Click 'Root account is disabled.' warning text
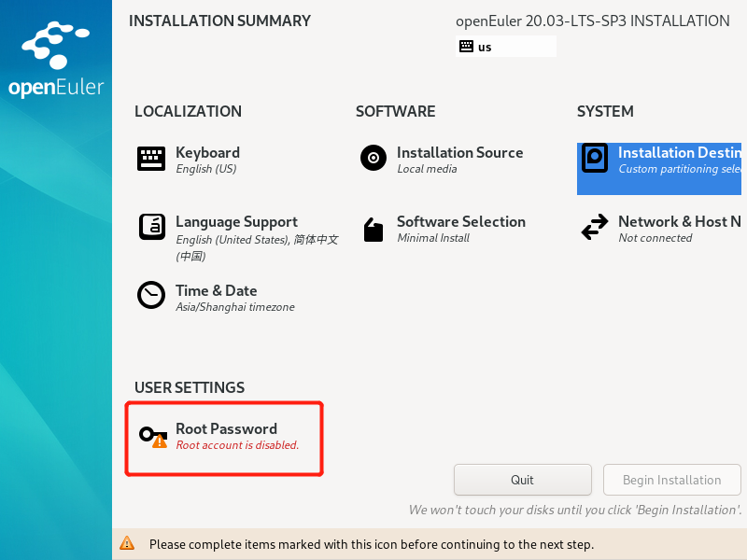Viewport: 747px width, 560px height. (237, 445)
